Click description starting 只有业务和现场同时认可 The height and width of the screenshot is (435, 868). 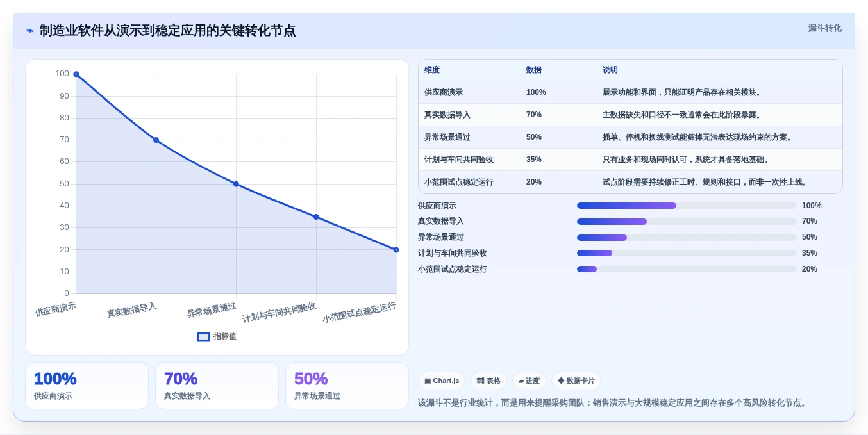687,160
